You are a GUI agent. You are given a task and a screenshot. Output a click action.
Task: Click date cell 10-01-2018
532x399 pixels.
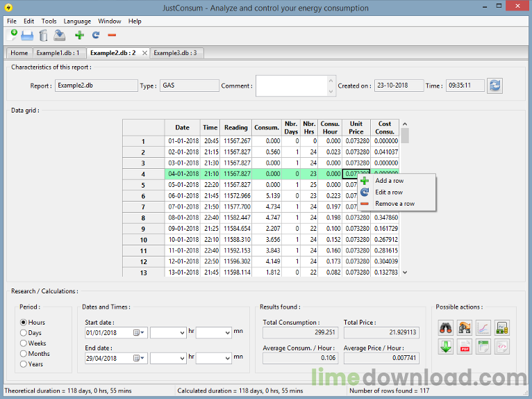pyautogui.click(x=183, y=240)
